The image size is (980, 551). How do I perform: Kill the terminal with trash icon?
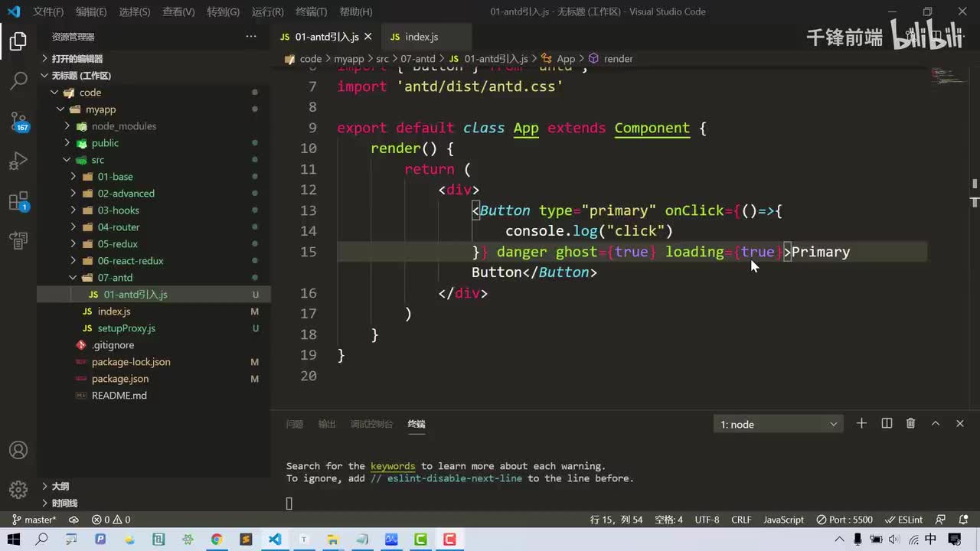click(x=910, y=423)
